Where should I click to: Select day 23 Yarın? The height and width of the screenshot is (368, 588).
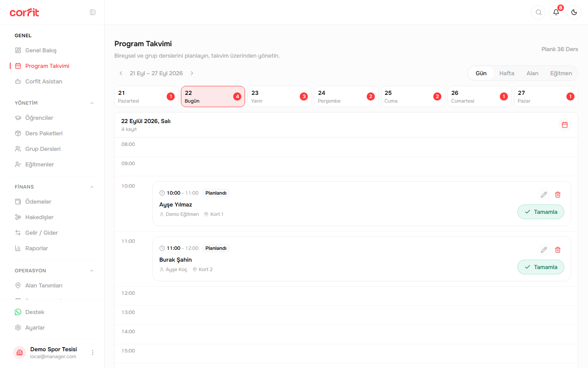coord(280,96)
